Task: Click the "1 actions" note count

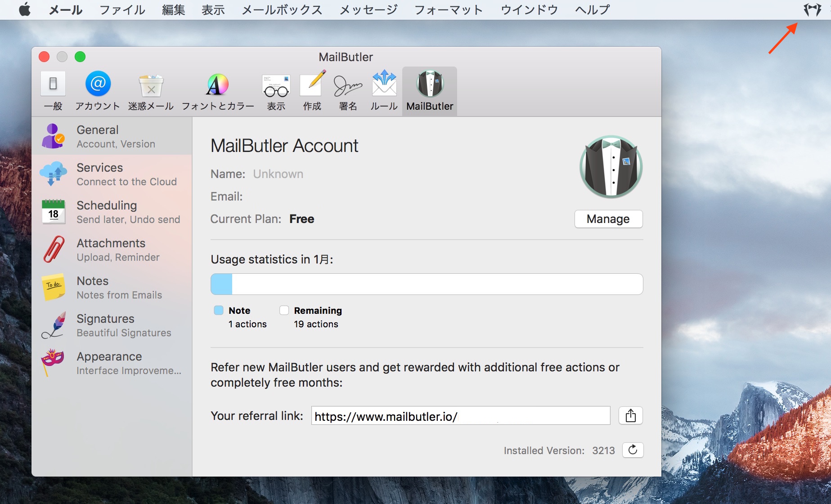Action: click(x=247, y=324)
